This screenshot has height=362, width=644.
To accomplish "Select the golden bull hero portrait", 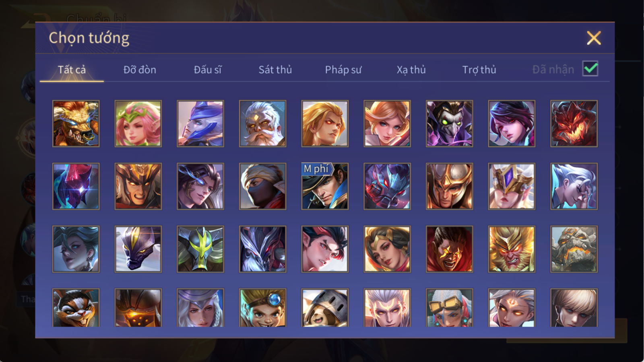I will (x=76, y=123).
